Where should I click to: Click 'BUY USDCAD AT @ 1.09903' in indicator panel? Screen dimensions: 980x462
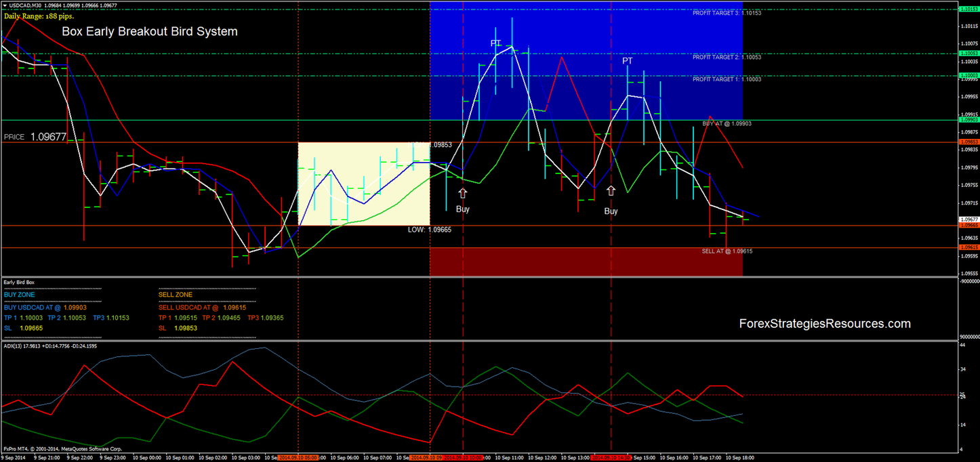[x=46, y=307]
